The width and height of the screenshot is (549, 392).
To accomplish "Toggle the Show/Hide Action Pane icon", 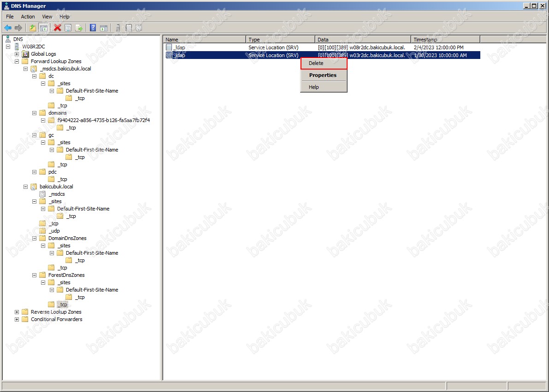I will [x=104, y=28].
